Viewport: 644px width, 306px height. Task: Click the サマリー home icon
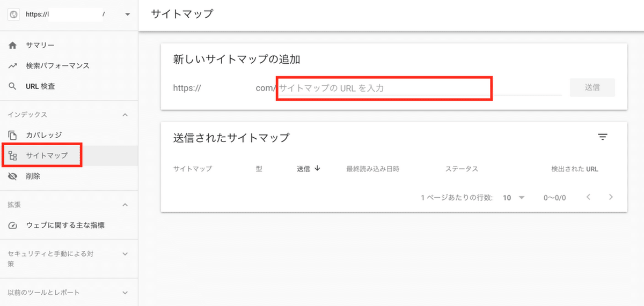(x=13, y=46)
